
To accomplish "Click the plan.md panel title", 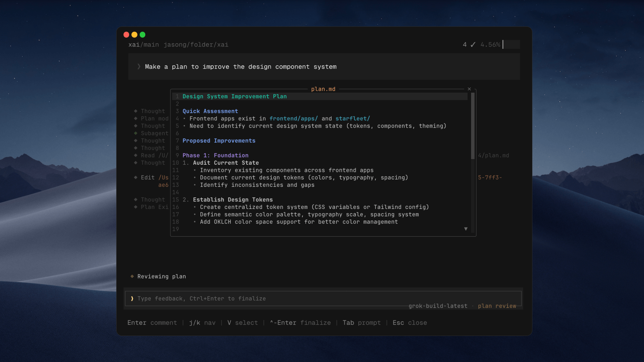I will click(323, 89).
